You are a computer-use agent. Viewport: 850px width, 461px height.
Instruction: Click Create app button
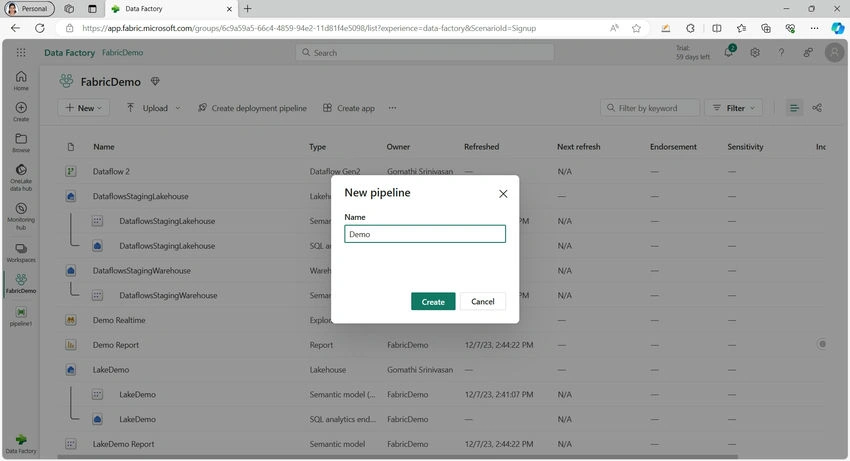[x=349, y=108]
